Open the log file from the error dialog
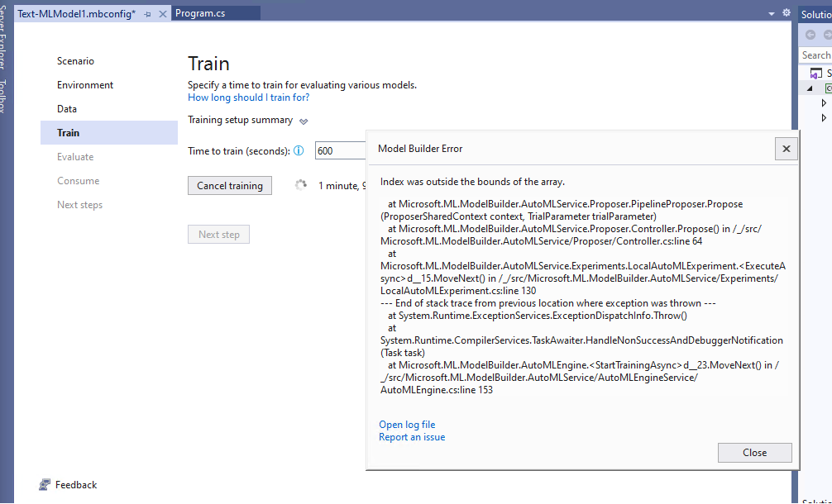 tap(406, 424)
